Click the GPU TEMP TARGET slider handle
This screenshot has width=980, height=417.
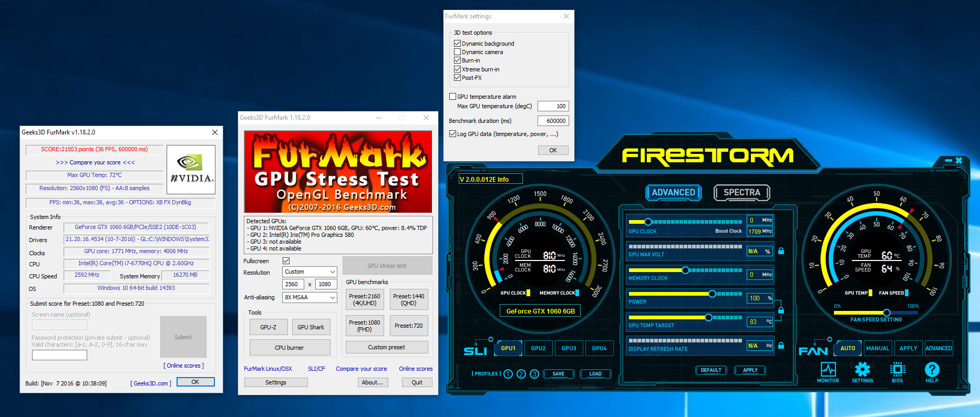708,317
